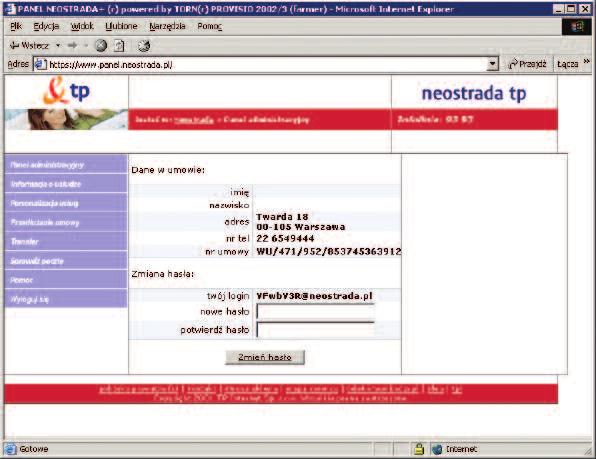
Task: Open Pomoc sidebar item
Action: (66, 280)
